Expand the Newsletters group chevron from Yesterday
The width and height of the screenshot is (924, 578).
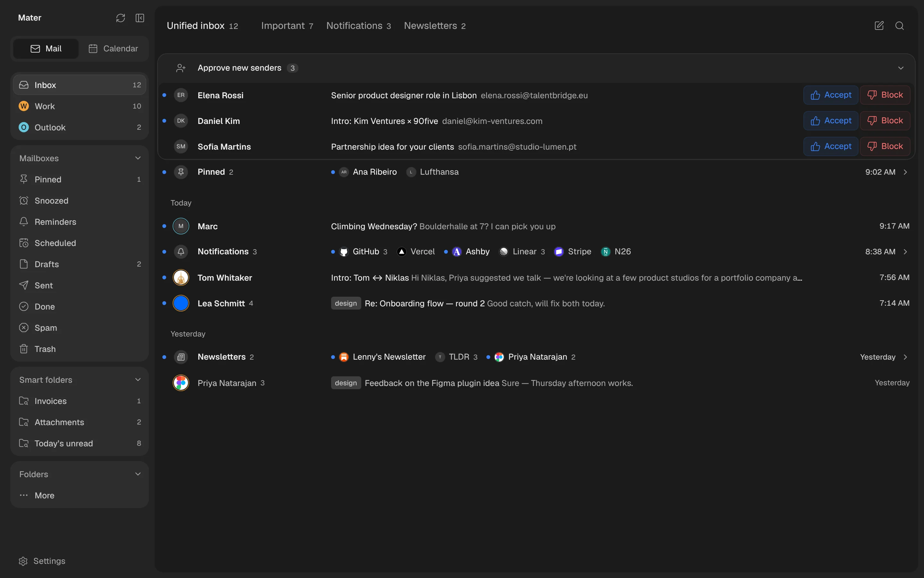(x=905, y=357)
